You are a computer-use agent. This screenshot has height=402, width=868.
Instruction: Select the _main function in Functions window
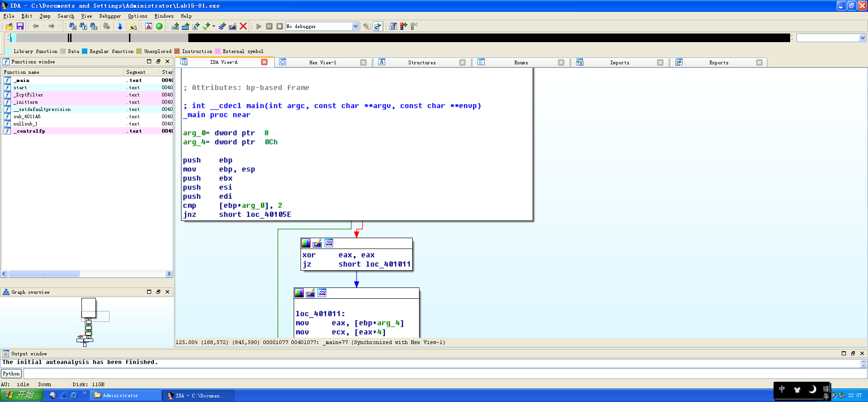87,80
